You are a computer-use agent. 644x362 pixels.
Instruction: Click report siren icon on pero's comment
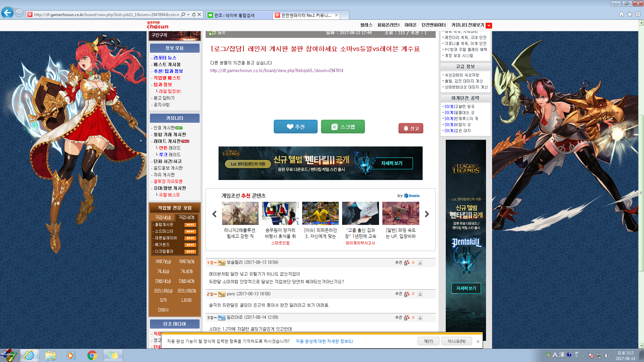point(420,294)
